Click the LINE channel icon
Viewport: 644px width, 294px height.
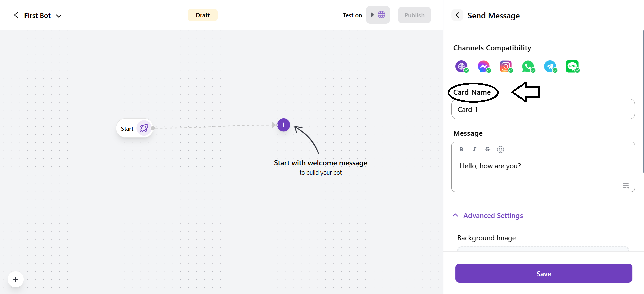click(572, 66)
